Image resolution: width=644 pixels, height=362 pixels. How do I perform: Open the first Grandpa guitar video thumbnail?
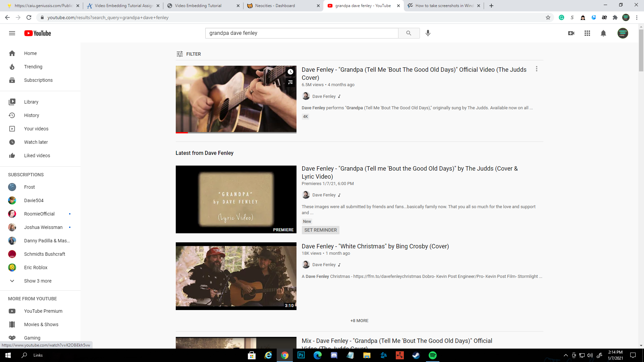[x=236, y=100]
